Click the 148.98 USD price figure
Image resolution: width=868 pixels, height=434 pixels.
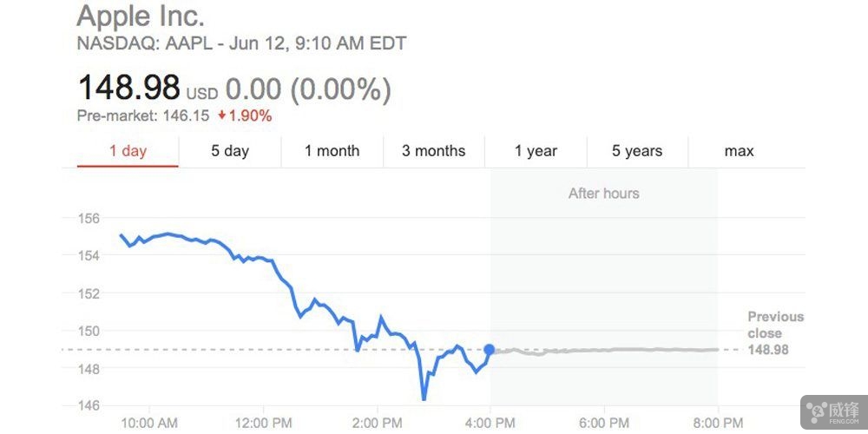pyautogui.click(x=128, y=88)
